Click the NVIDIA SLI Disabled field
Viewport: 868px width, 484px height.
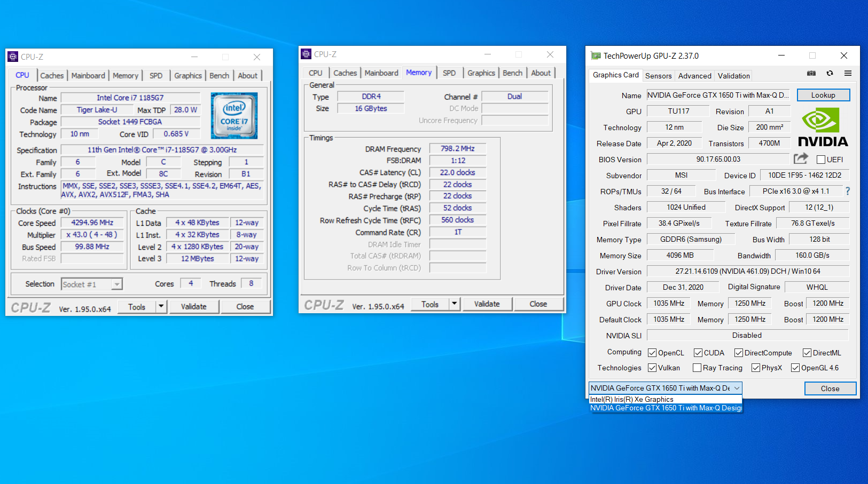(x=747, y=335)
